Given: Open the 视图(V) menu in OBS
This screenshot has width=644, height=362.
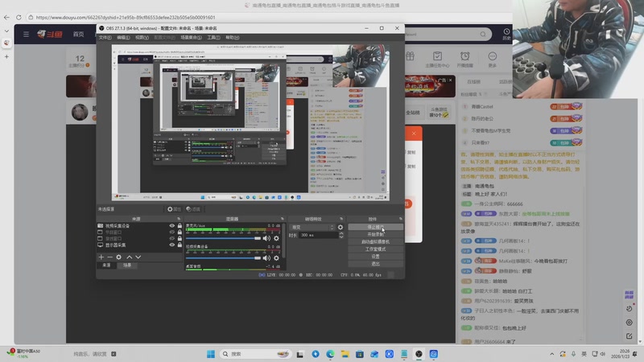Looking at the screenshot, I should point(142,37).
